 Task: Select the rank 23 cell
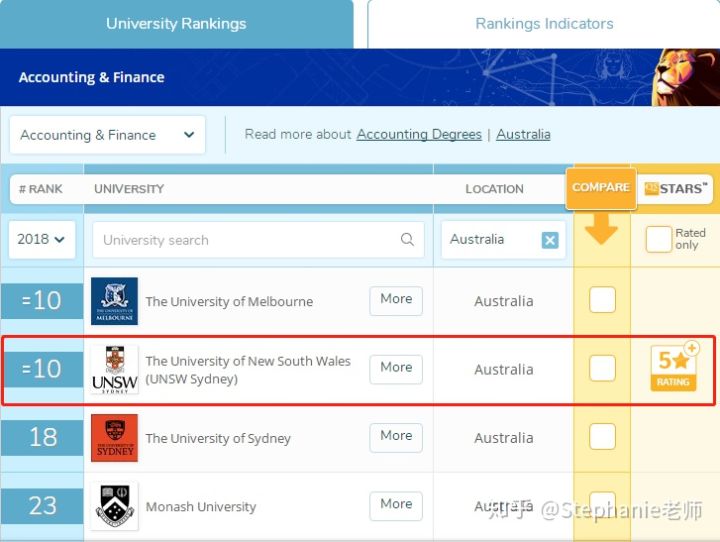point(42,506)
